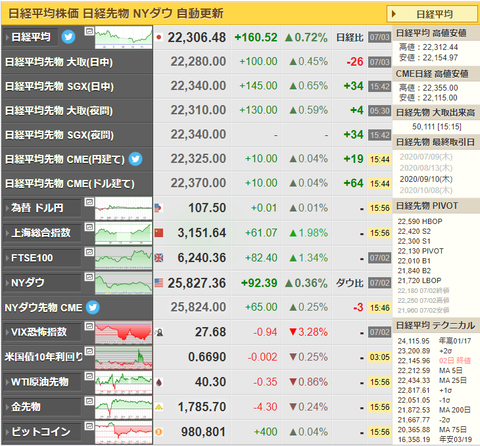This screenshot has width=480, height=446.
Task: Open the chart popup icon on 日経平均 row
Action: click(x=89, y=31)
